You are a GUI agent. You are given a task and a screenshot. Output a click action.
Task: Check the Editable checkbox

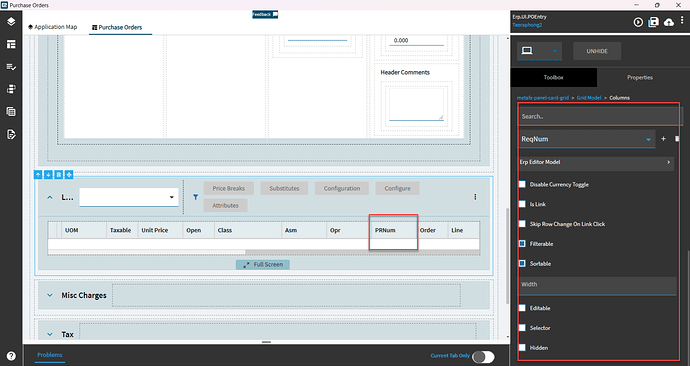(522, 308)
